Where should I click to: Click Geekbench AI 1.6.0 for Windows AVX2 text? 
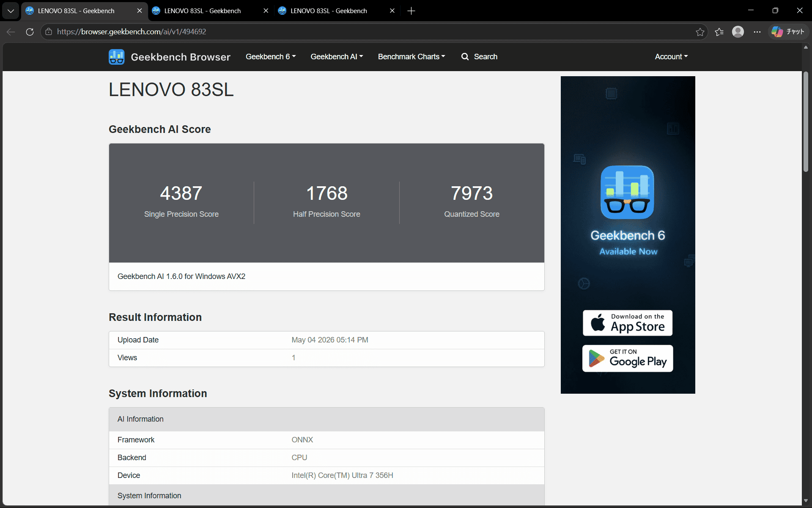pyautogui.click(x=181, y=276)
